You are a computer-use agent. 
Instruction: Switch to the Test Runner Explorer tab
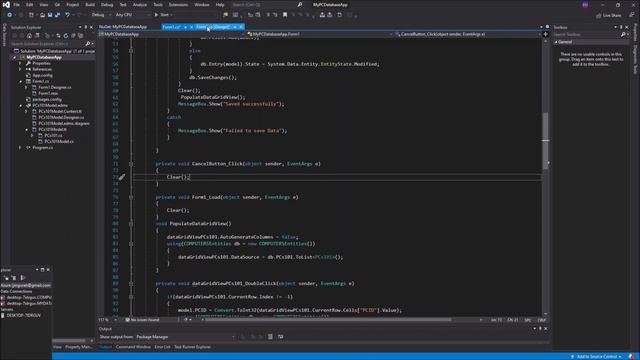click(x=192, y=347)
